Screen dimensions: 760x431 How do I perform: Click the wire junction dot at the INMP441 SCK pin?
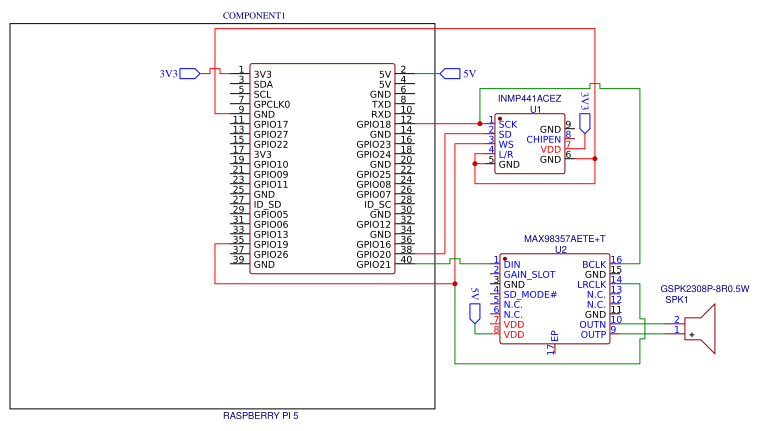pos(480,124)
